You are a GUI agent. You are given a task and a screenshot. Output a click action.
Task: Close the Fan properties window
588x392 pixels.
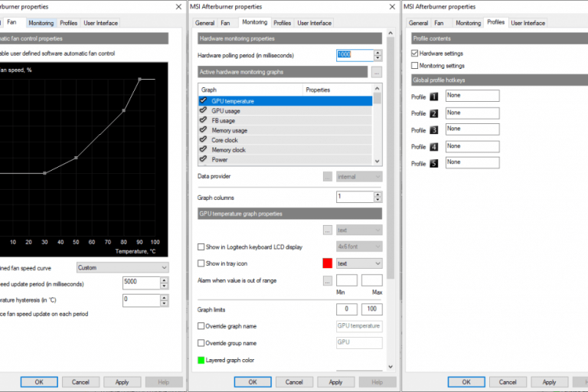point(178,7)
